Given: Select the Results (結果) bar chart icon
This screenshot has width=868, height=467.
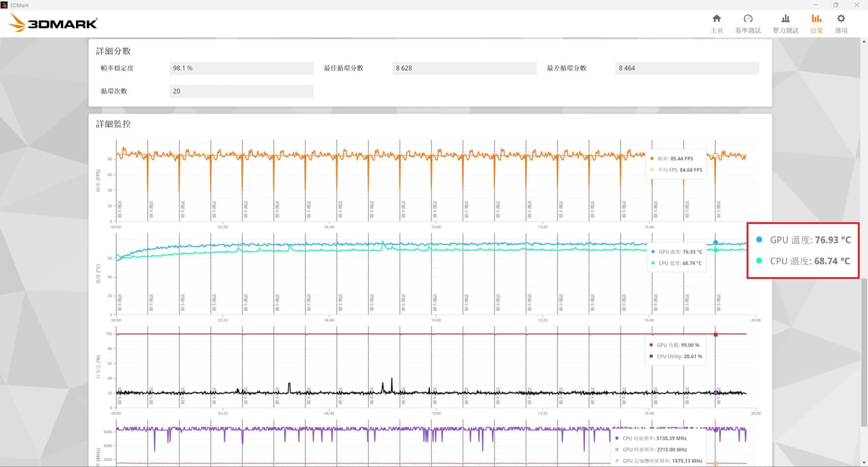Looking at the screenshot, I should [816, 18].
